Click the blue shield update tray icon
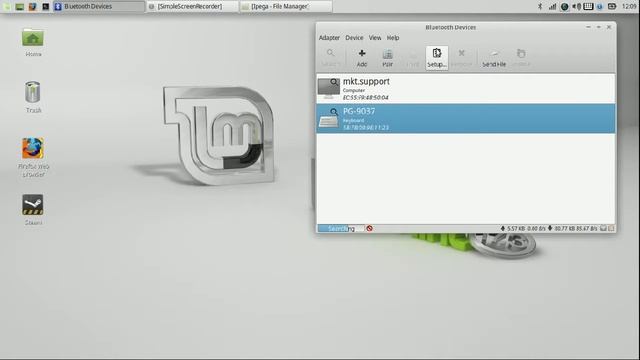The width and height of the screenshot is (640, 360). [600, 6]
